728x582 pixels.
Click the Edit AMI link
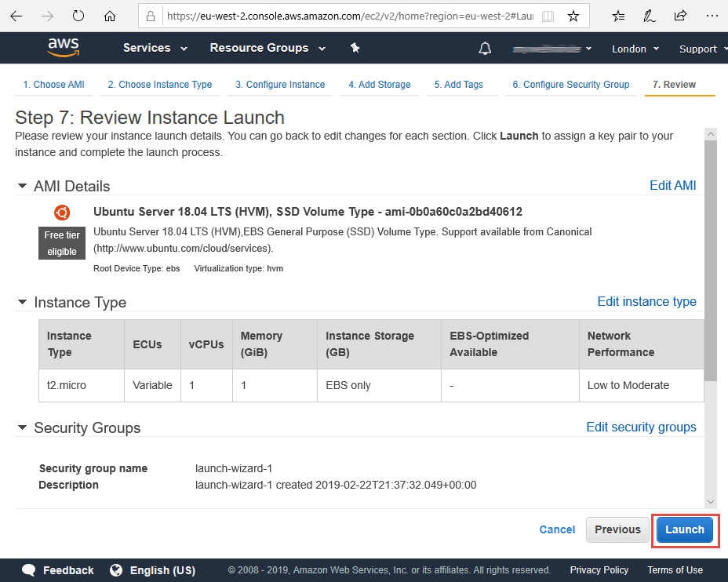673,186
